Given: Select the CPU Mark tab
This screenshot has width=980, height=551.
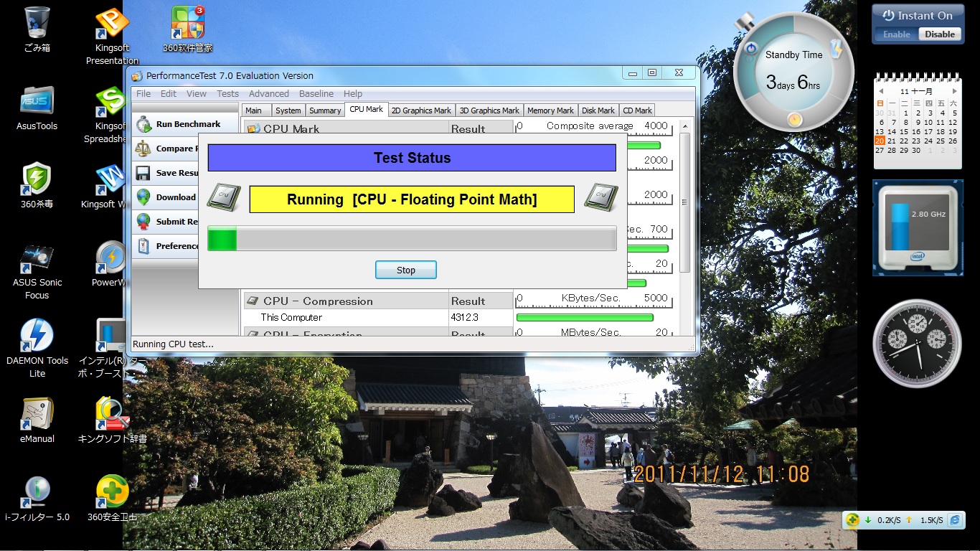Looking at the screenshot, I should point(367,109).
